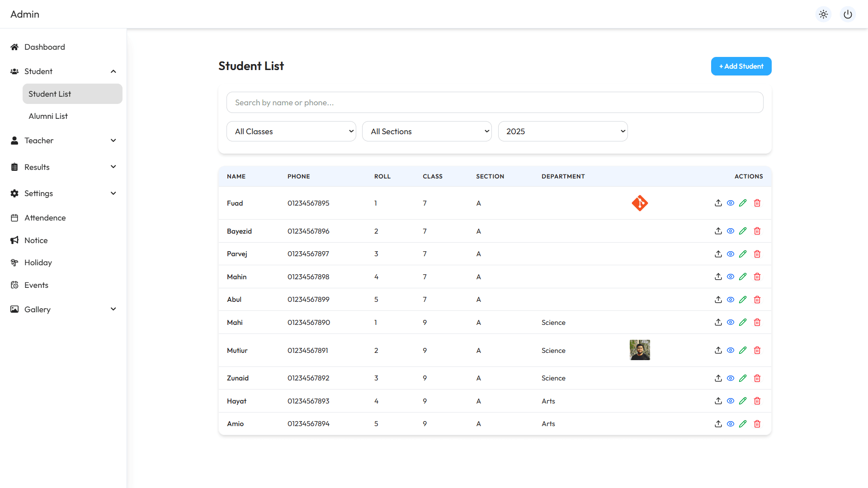Delete Abul with the trash icon

[757, 300]
